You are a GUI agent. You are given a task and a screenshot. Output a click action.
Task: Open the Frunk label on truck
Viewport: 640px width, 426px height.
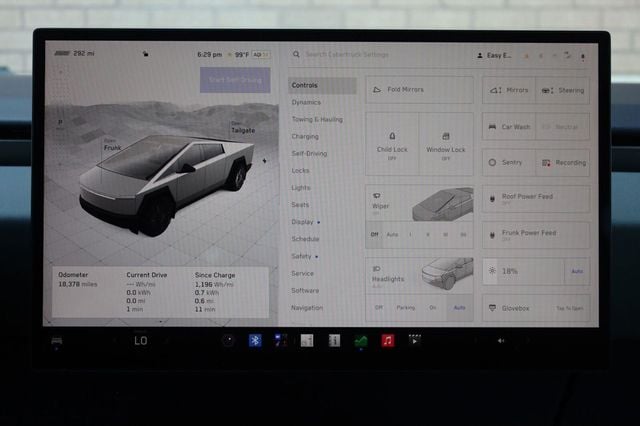(112, 146)
